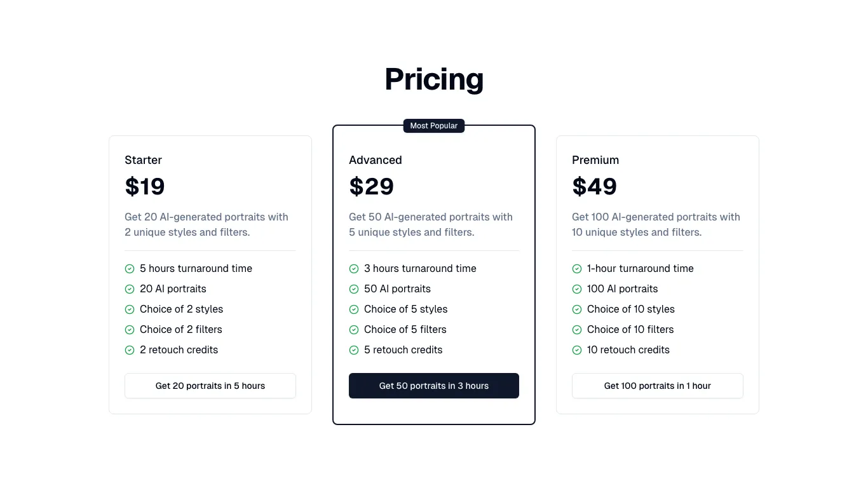Viewport: 868px width, 488px height.
Task: Select the check icon by 'Choice of 10 filters'
Action: click(577, 329)
